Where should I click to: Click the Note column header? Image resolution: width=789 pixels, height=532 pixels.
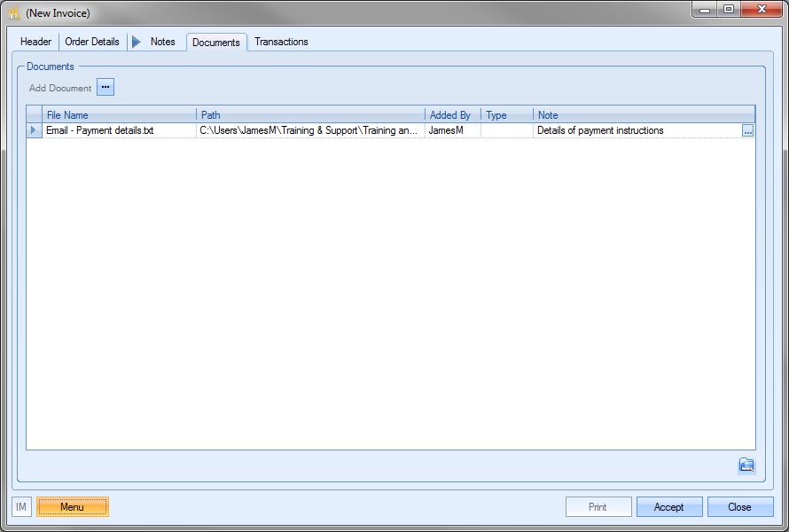pos(644,114)
